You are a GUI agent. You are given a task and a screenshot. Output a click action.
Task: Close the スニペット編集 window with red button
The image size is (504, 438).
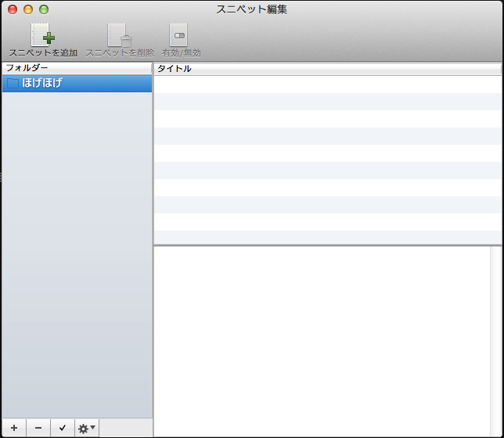pyautogui.click(x=13, y=9)
